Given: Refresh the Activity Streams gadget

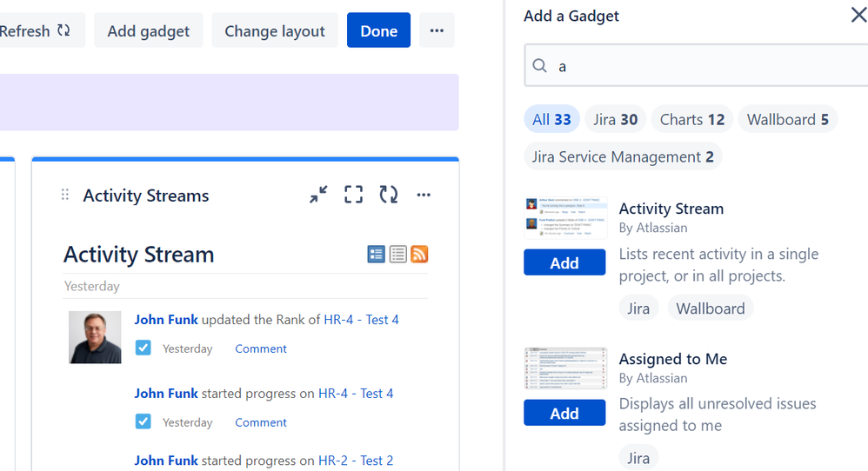Looking at the screenshot, I should click(389, 195).
